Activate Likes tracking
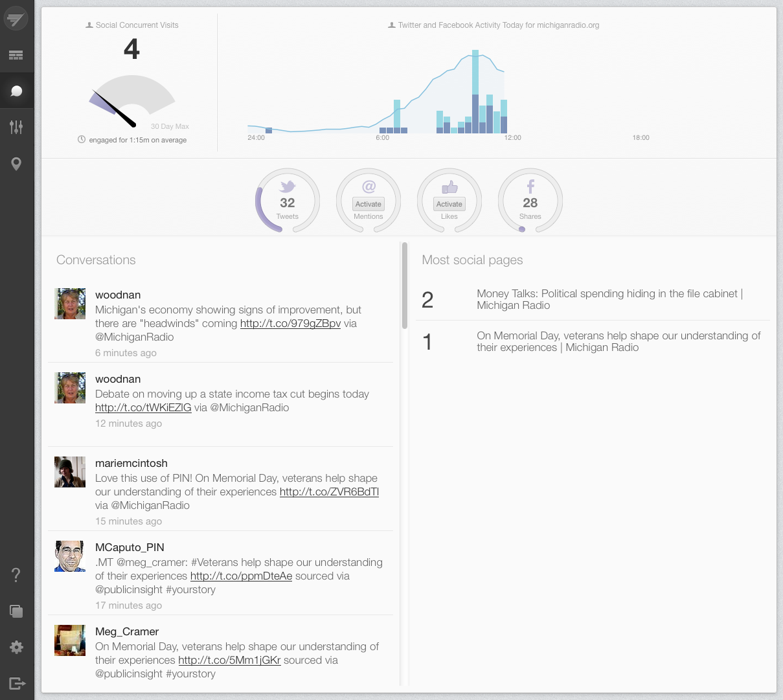This screenshot has height=700, width=783. coord(449,203)
